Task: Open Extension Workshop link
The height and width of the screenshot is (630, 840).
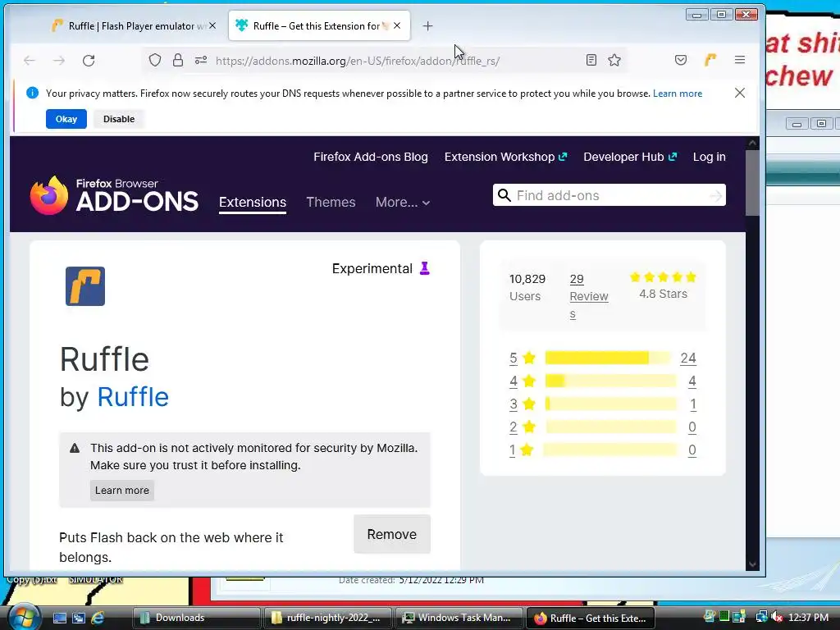Action: (505, 157)
